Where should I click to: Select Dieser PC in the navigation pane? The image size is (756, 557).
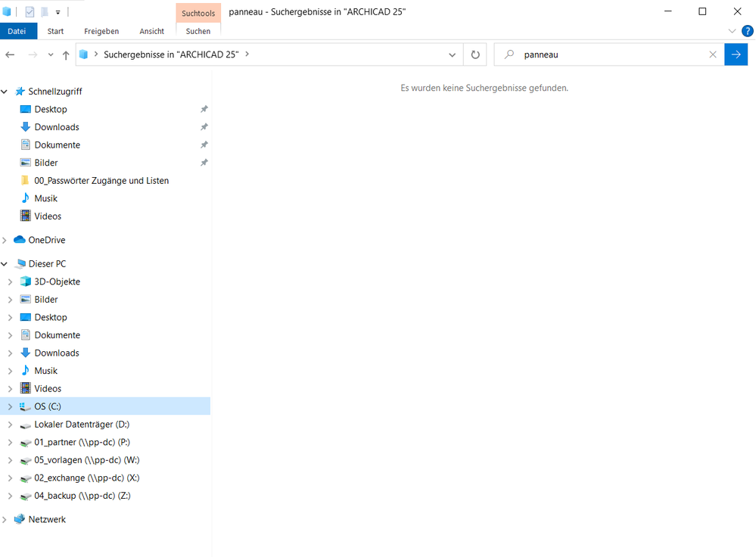(x=47, y=264)
